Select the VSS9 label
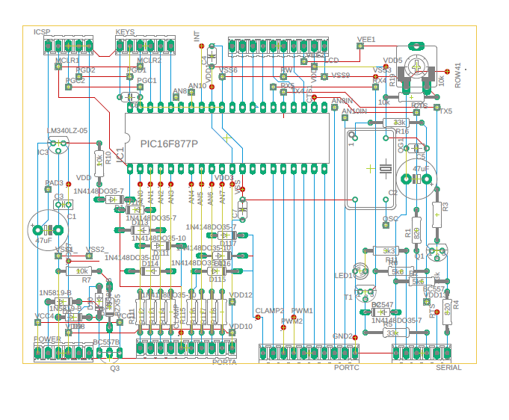This screenshot has height=420, width=509. [x=341, y=75]
